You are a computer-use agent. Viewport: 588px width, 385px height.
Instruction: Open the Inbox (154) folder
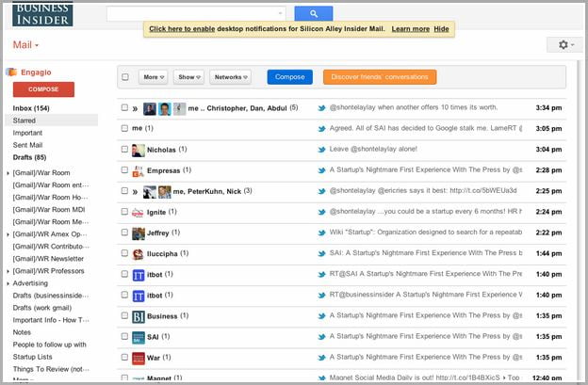tap(31, 108)
